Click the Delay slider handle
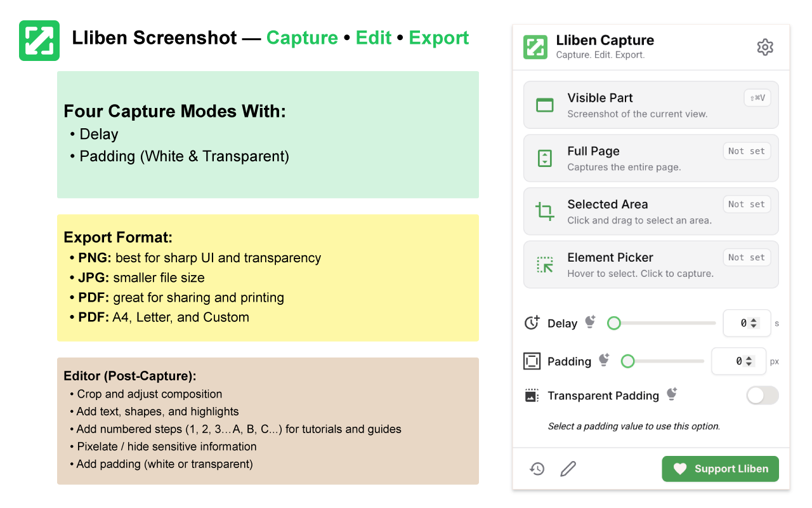The height and width of the screenshot is (508, 812). 613,323
